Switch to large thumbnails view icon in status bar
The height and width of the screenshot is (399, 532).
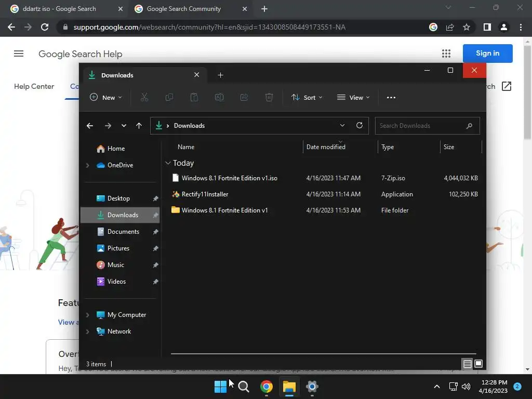point(478,364)
